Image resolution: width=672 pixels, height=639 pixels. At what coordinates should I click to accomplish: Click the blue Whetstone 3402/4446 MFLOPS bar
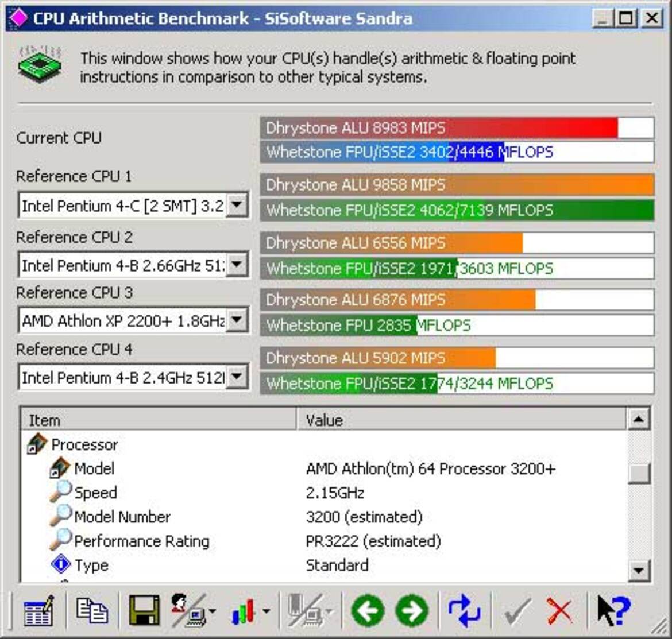[457, 152]
